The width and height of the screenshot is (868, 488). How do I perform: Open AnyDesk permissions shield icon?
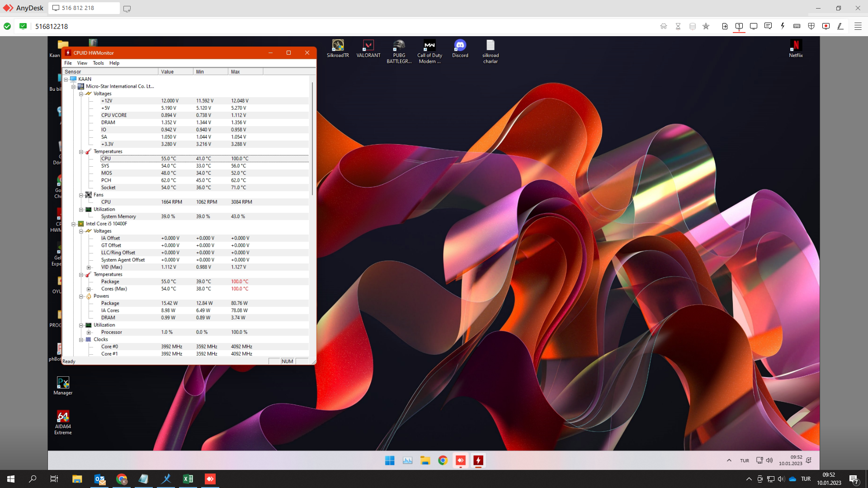pyautogui.click(x=811, y=26)
